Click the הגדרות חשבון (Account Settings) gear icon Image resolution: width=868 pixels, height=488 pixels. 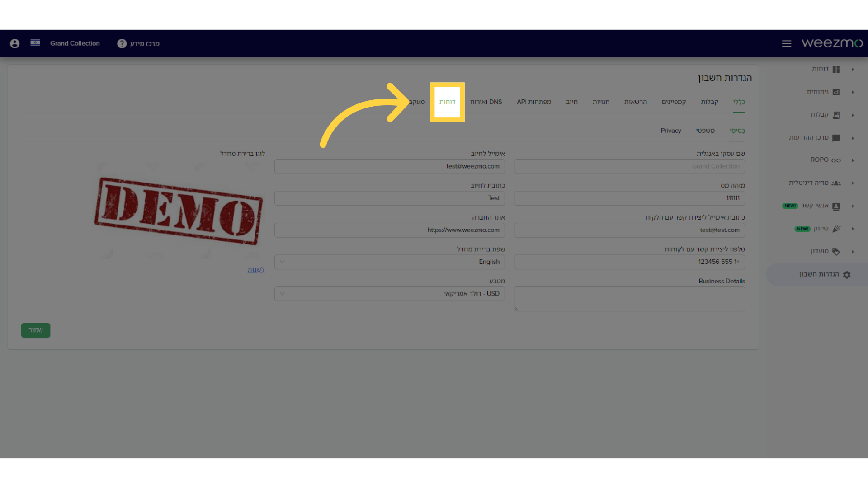click(847, 274)
